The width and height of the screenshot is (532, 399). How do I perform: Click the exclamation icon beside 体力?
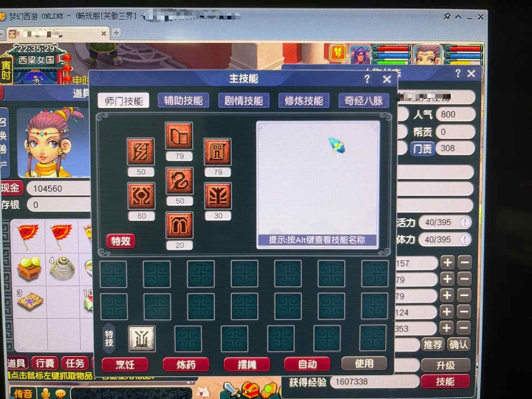[x=465, y=240]
